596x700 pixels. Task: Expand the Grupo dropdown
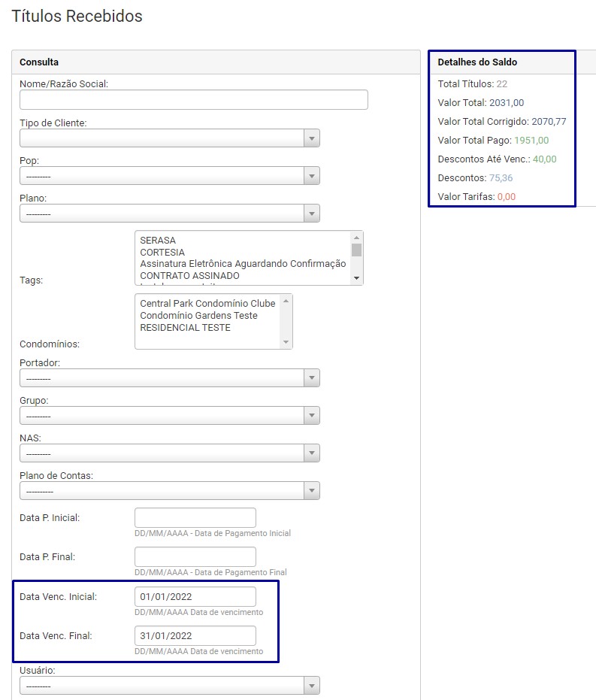point(169,416)
